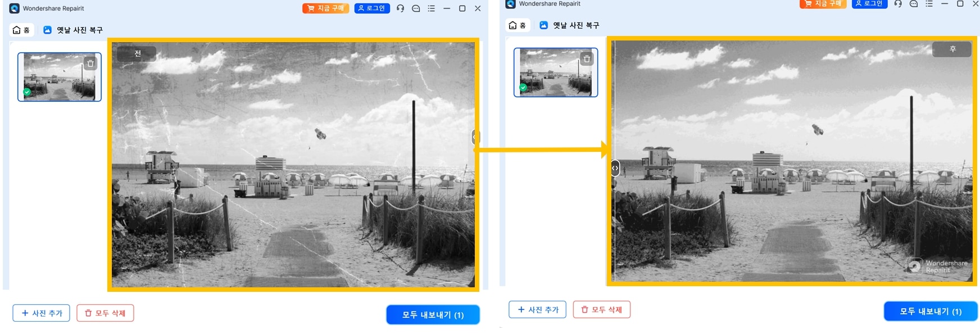The height and width of the screenshot is (334, 980).
Task: Close the right Repairit window
Action: [x=976, y=3]
